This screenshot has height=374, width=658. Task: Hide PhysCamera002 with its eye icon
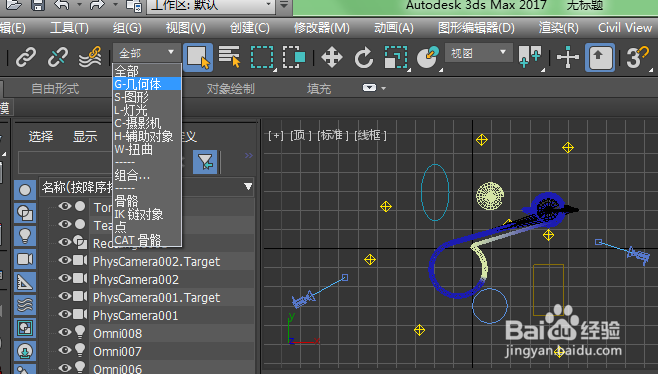pos(65,278)
